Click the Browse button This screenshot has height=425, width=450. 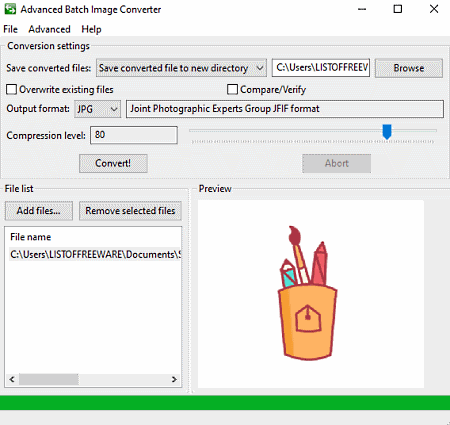click(x=409, y=68)
